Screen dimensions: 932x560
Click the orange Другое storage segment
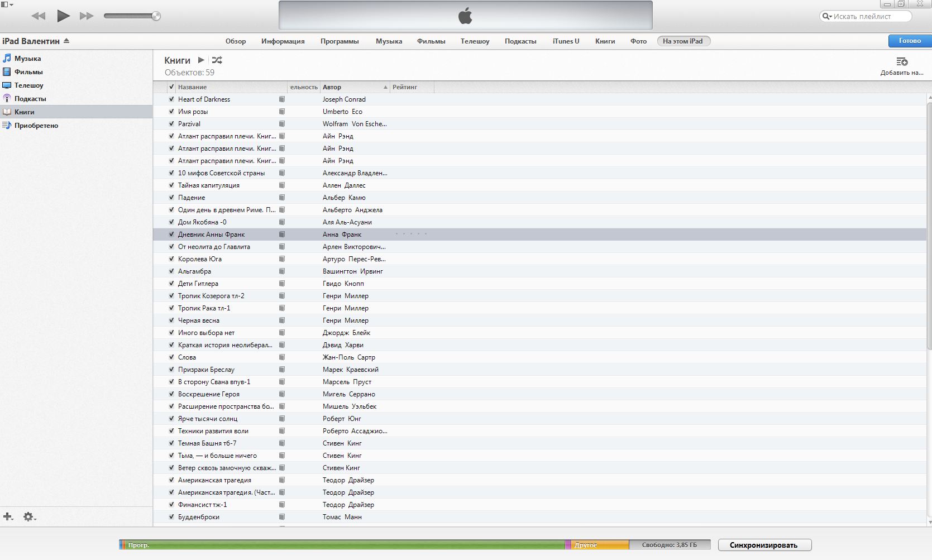pos(600,545)
